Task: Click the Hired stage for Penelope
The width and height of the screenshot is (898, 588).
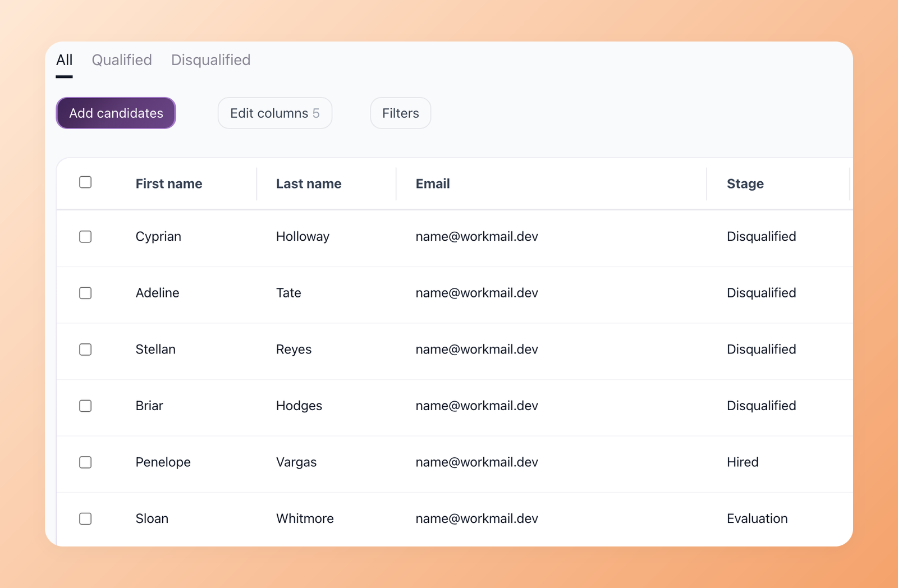Action: 743,462
